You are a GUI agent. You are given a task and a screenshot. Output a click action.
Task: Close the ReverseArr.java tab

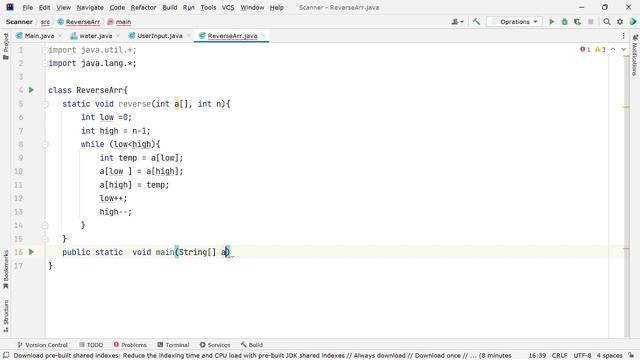coord(263,36)
